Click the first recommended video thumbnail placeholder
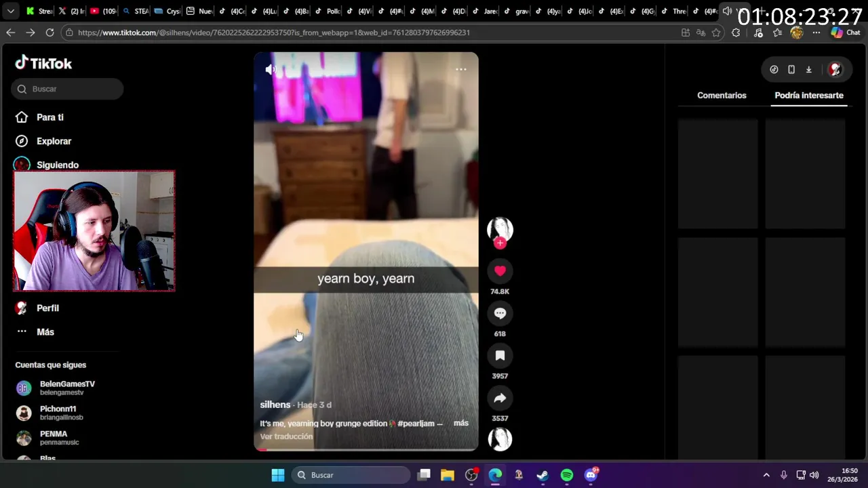Viewport: 868px width, 488px height. click(718, 174)
